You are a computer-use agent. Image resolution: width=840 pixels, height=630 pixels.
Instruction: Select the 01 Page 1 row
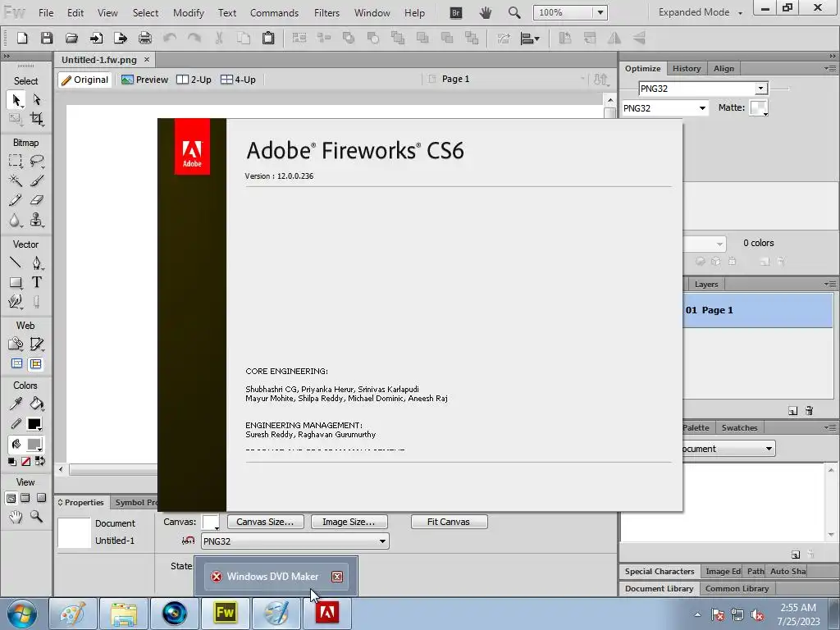758,310
